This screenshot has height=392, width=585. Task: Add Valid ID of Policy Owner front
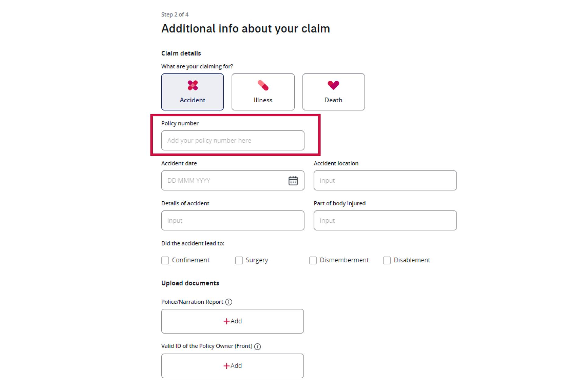tap(232, 366)
